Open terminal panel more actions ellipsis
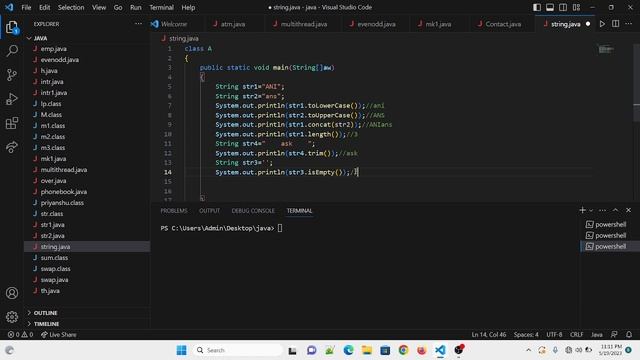This screenshot has height=360, width=640. (602, 210)
